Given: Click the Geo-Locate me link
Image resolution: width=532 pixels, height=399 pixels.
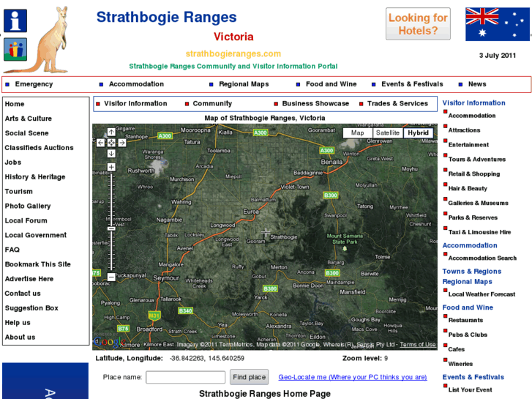Looking at the screenshot, I should click(353, 377).
